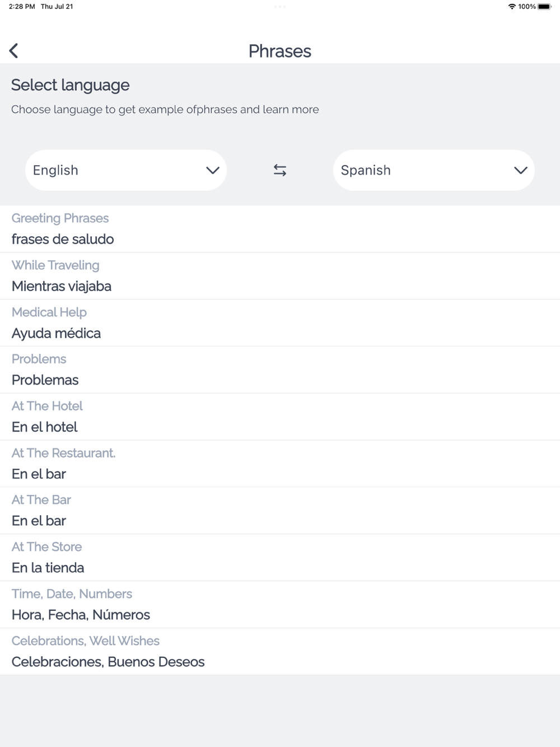Select the At The Bar category
This screenshot has width=560, height=747.
pos(280,511)
